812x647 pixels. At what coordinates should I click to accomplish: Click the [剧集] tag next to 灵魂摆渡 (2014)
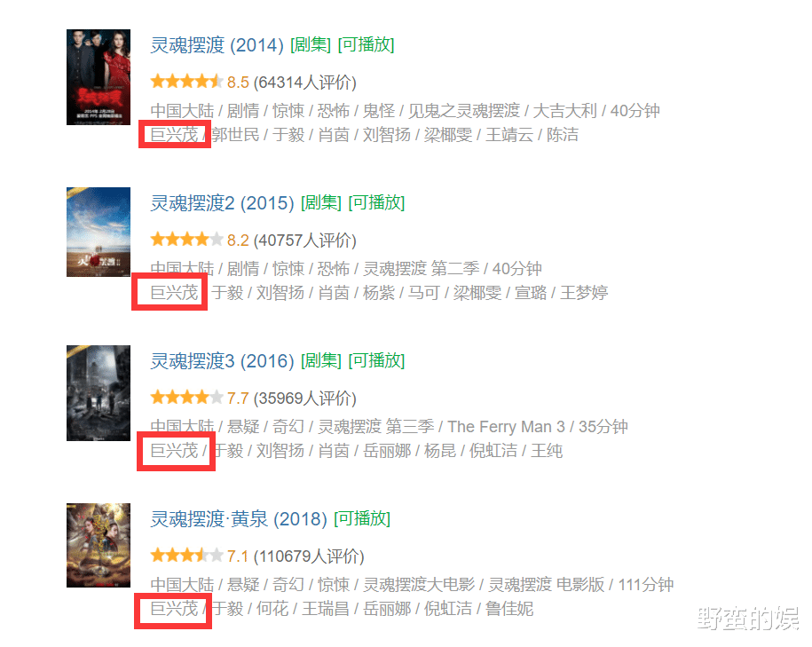point(311,45)
